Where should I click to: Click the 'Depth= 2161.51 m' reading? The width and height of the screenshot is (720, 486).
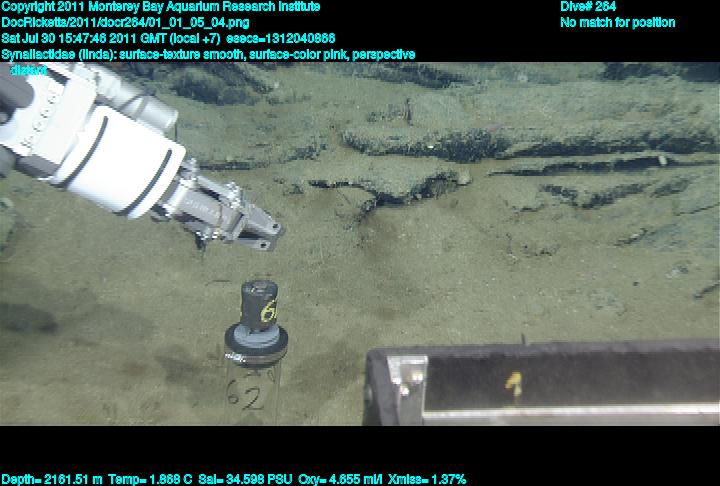click(x=52, y=480)
